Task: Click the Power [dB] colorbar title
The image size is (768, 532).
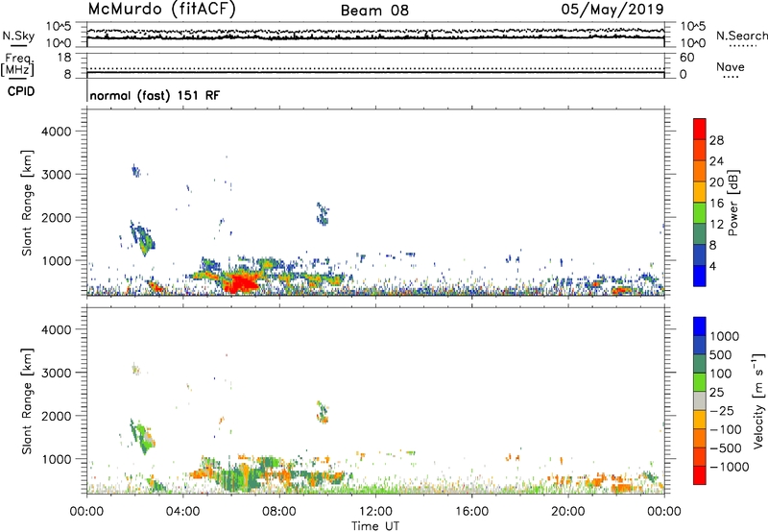Action: [733, 203]
